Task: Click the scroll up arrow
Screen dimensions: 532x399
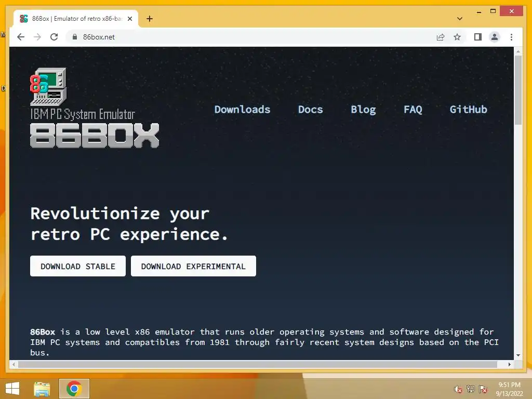Action: click(x=518, y=51)
